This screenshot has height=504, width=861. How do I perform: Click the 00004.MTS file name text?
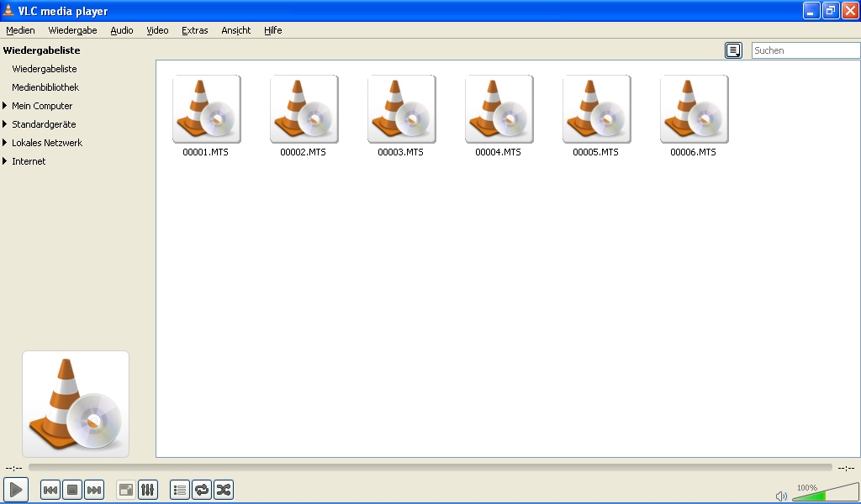tap(498, 153)
